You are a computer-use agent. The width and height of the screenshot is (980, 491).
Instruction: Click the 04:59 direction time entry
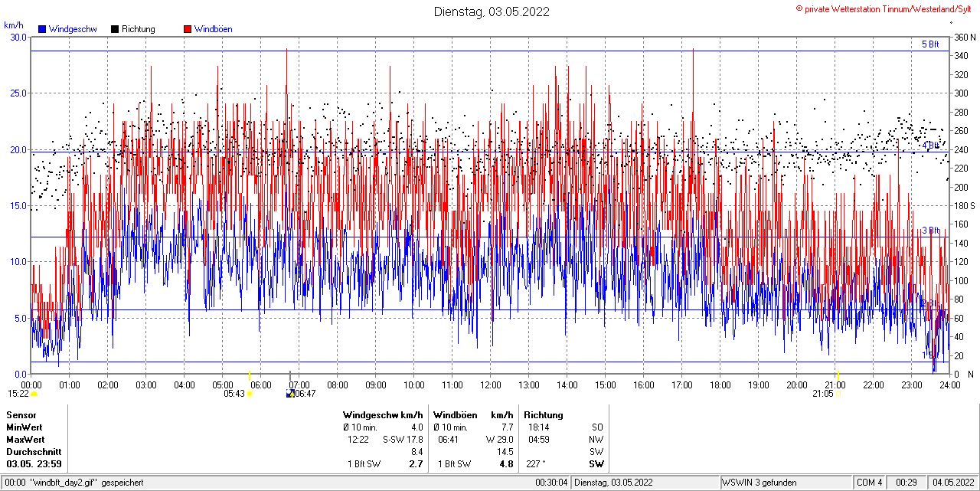[539, 439]
